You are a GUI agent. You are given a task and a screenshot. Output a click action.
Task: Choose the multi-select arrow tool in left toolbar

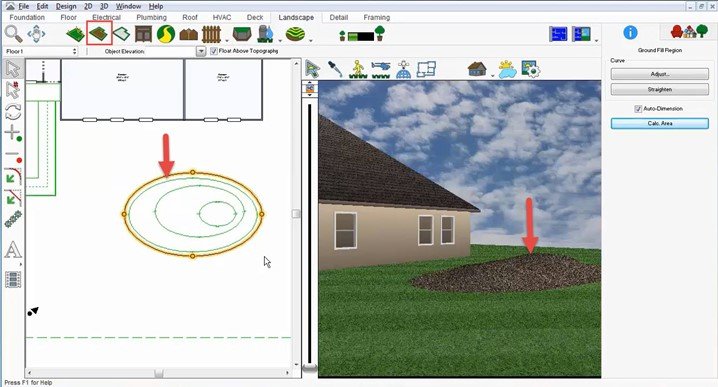(13, 90)
